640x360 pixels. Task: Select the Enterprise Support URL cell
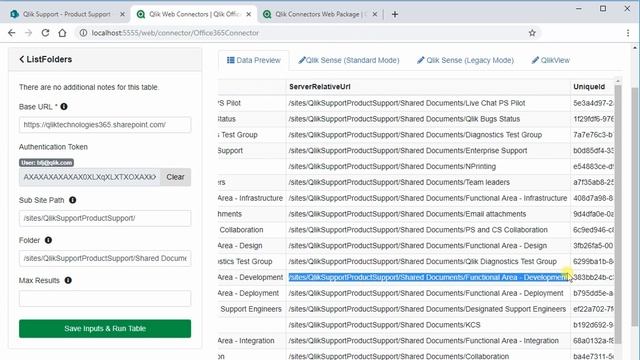428,151
